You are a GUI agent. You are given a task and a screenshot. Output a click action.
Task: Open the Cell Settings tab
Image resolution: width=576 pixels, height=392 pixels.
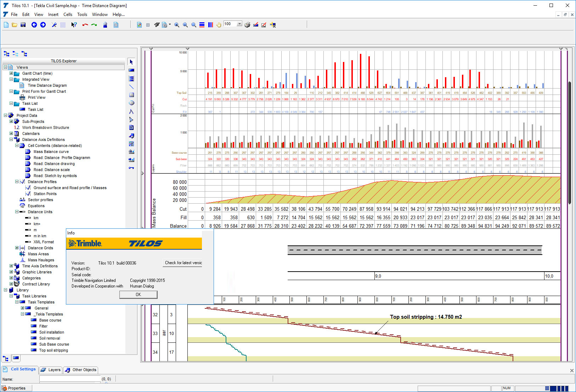(x=20, y=369)
